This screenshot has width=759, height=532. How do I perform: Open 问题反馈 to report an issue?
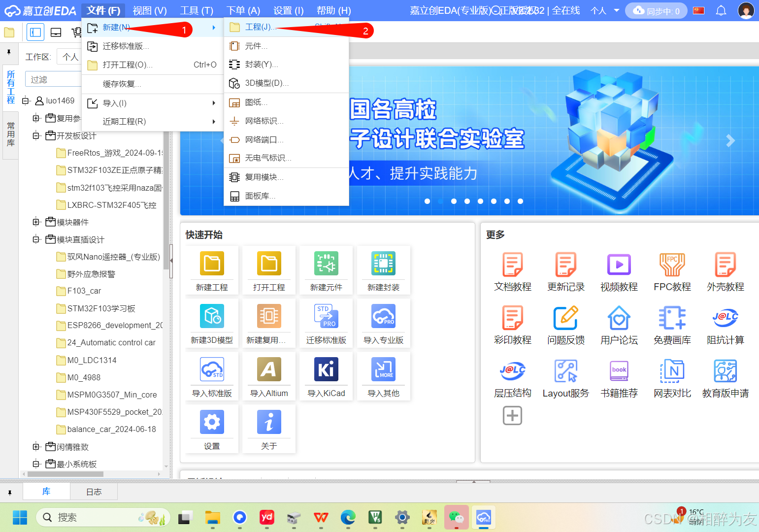(x=565, y=325)
